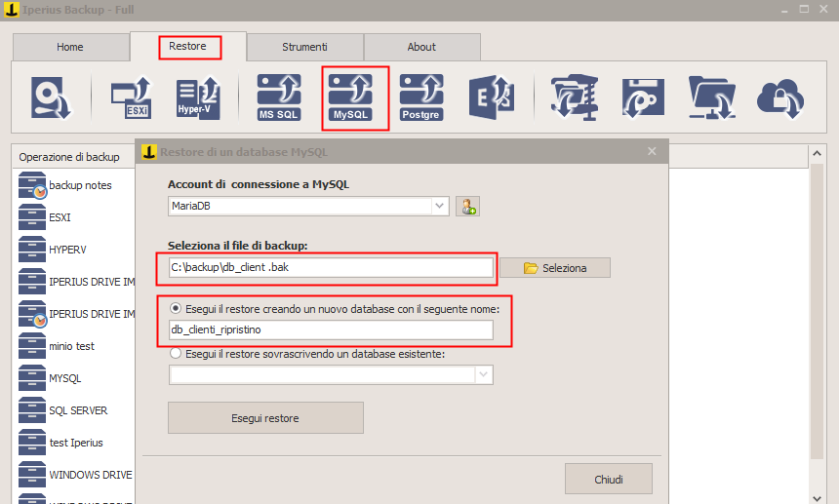Click the scrollbar up arrow
This screenshot has height=504, width=839.
pyautogui.click(x=817, y=153)
